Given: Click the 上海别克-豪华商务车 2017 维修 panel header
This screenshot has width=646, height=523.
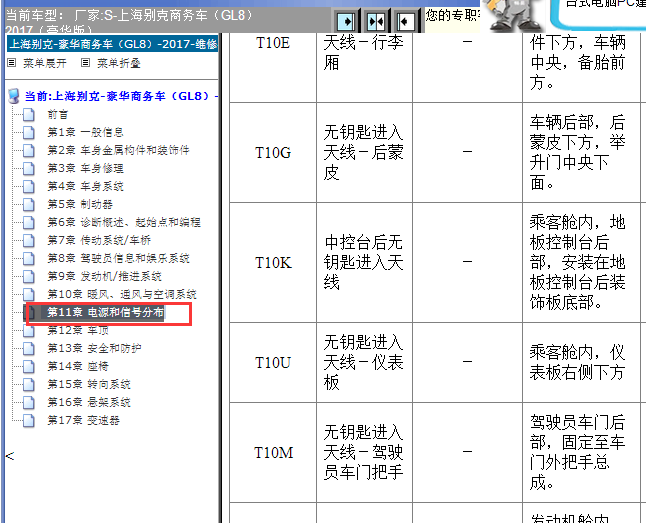Looking at the screenshot, I should [110, 44].
